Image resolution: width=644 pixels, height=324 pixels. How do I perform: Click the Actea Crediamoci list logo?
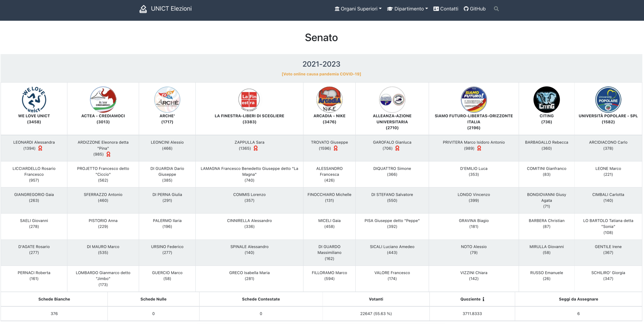point(103,100)
